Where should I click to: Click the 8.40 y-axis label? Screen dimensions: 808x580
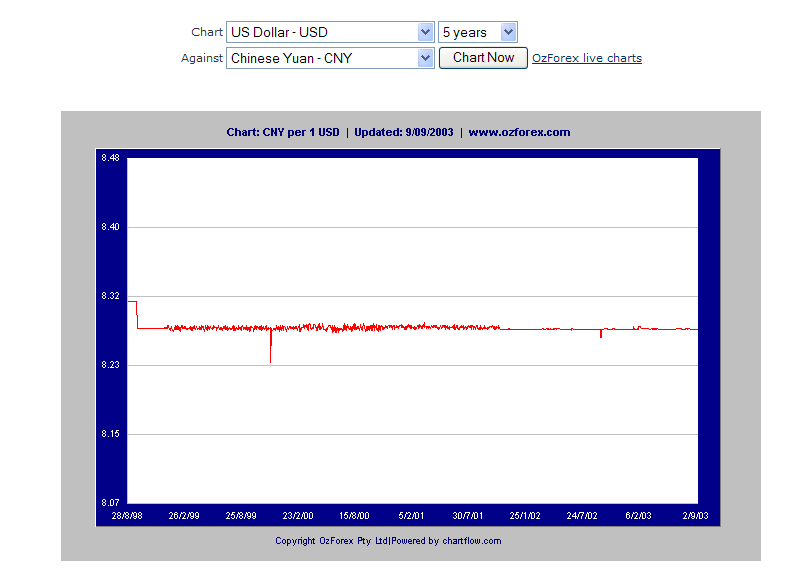click(x=110, y=227)
